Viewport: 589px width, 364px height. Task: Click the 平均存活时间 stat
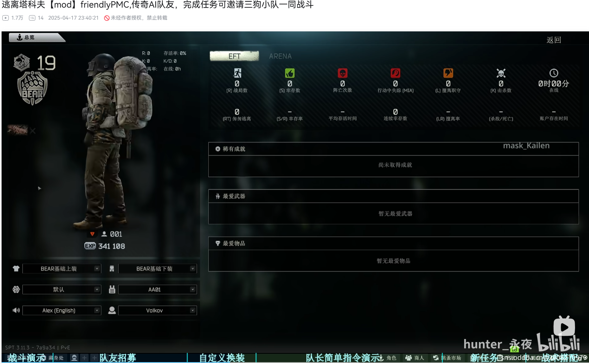pos(343,115)
